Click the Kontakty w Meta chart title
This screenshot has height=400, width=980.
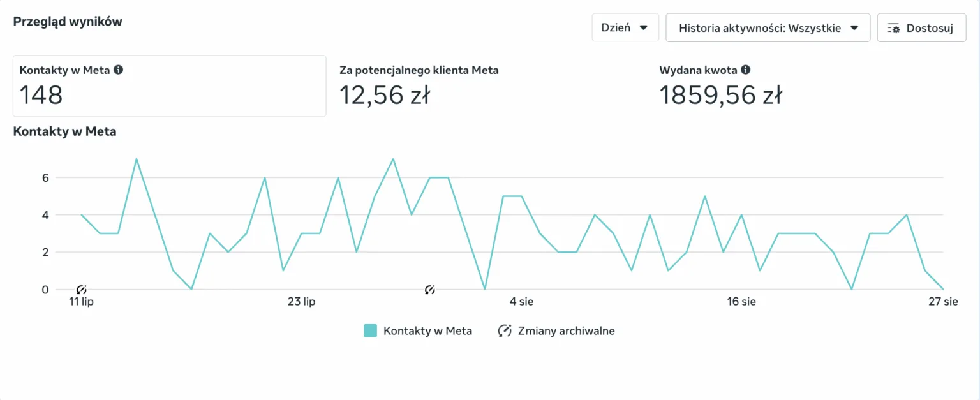point(64,132)
